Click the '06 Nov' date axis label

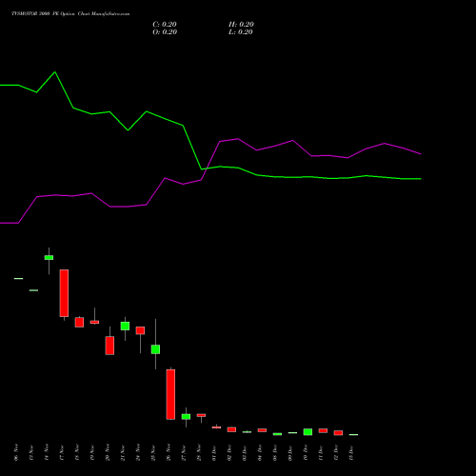(16, 452)
